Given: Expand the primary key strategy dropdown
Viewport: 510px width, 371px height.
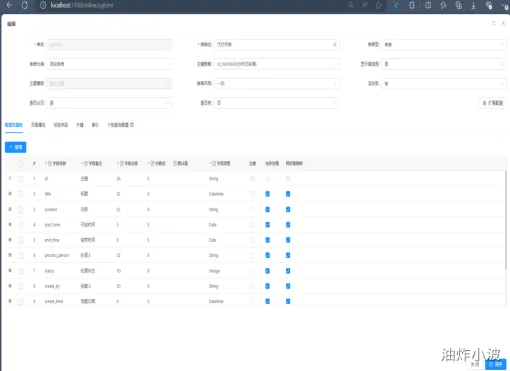Looking at the screenshot, I should [x=277, y=64].
